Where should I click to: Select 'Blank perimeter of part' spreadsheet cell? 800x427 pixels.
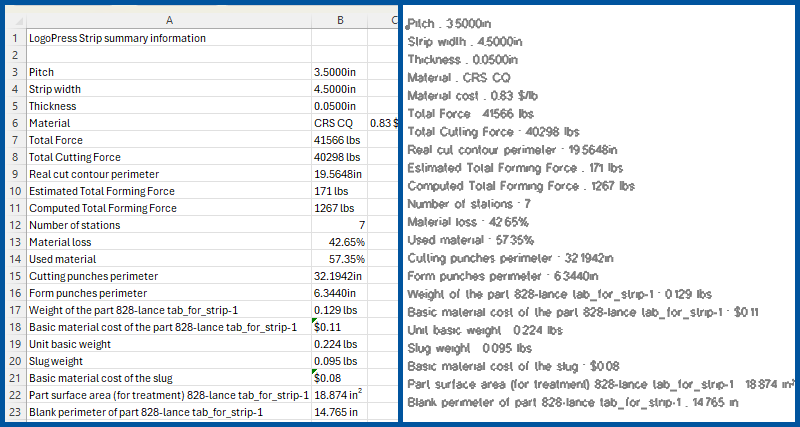(x=169, y=412)
